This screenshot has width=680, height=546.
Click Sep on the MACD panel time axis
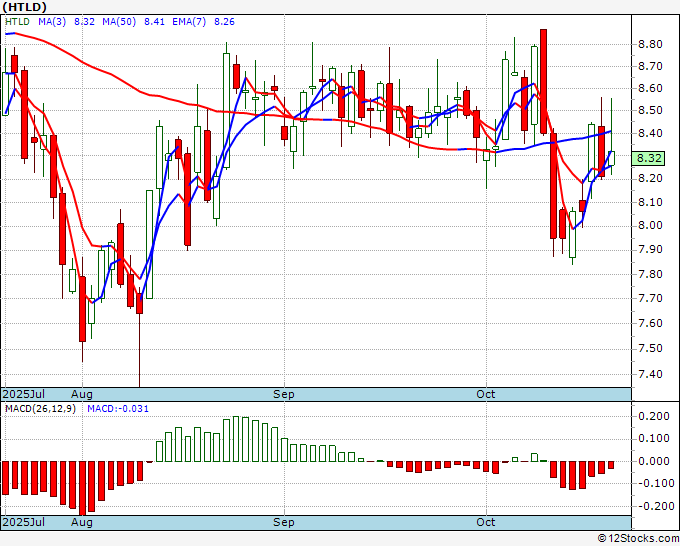point(284,522)
